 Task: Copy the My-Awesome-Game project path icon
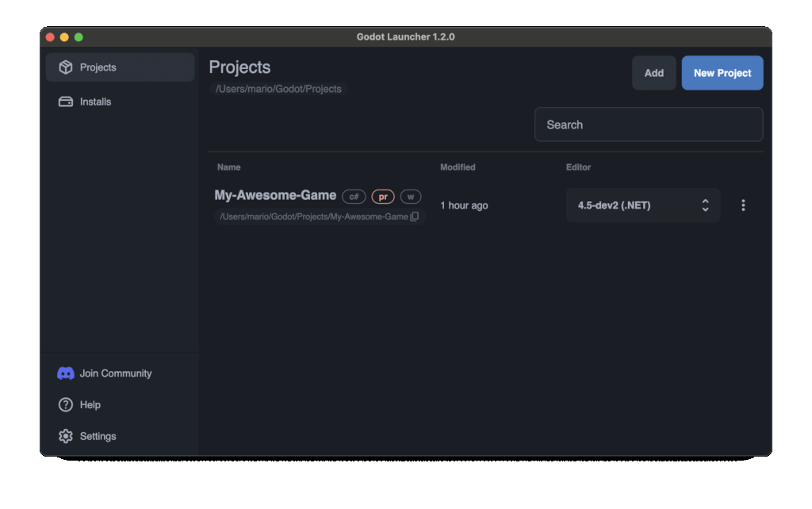415,216
